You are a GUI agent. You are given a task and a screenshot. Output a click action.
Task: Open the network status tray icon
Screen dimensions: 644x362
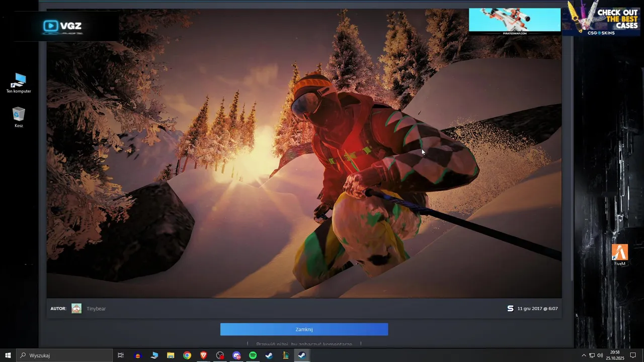(x=592, y=355)
